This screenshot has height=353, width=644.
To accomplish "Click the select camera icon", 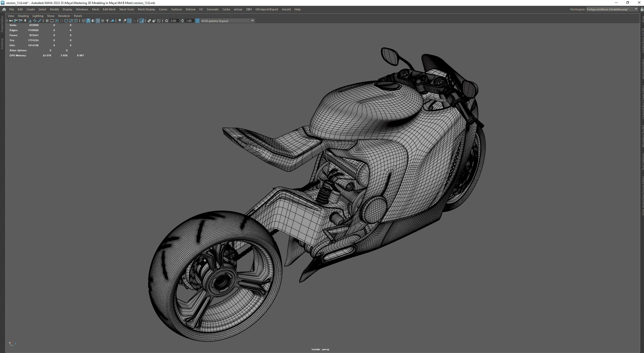I will pyautogui.click(x=11, y=21).
